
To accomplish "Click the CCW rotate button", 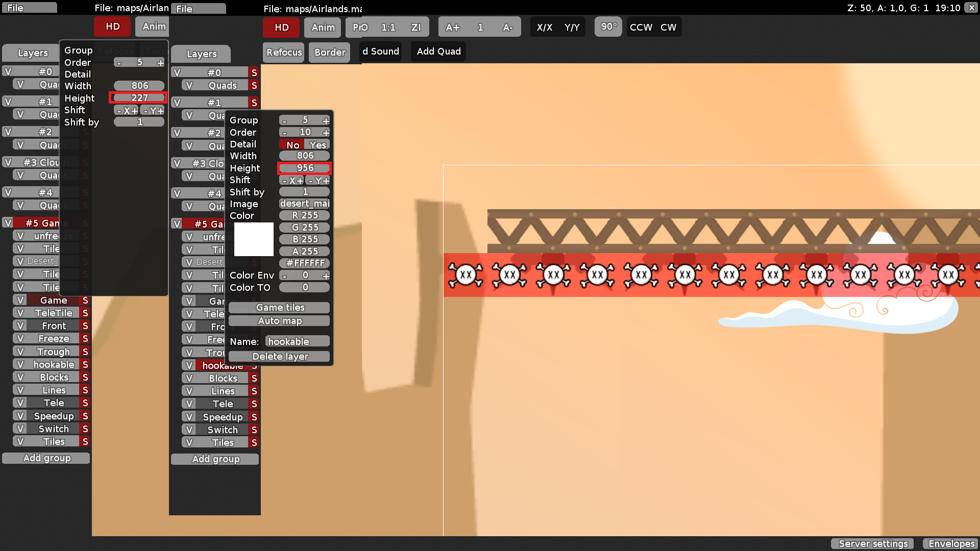I will click(x=641, y=28).
